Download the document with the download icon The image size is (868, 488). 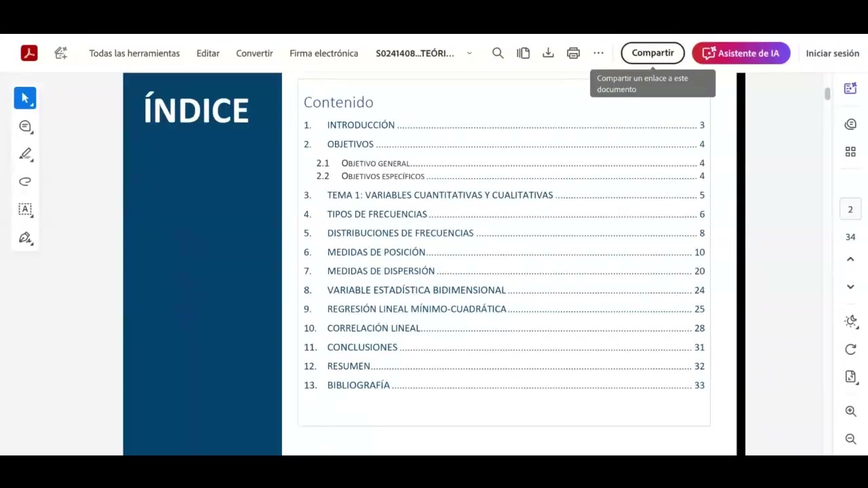point(548,53)
